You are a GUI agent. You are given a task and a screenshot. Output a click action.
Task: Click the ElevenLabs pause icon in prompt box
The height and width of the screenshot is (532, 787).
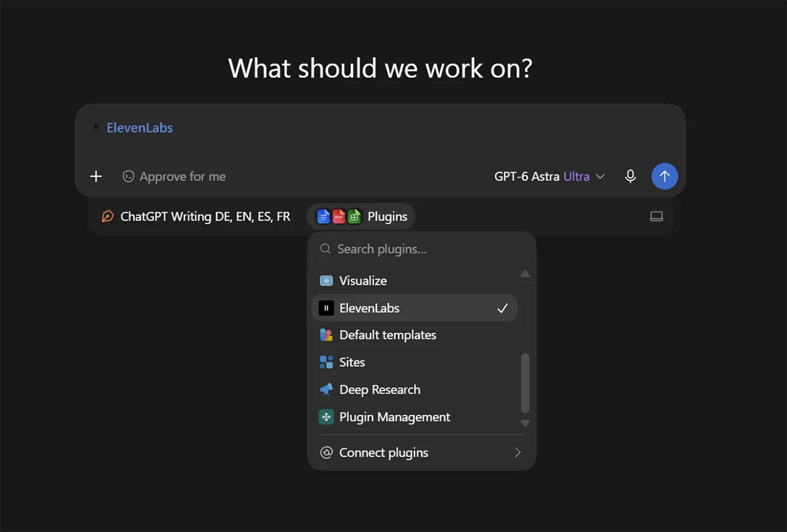coord(96,127)
